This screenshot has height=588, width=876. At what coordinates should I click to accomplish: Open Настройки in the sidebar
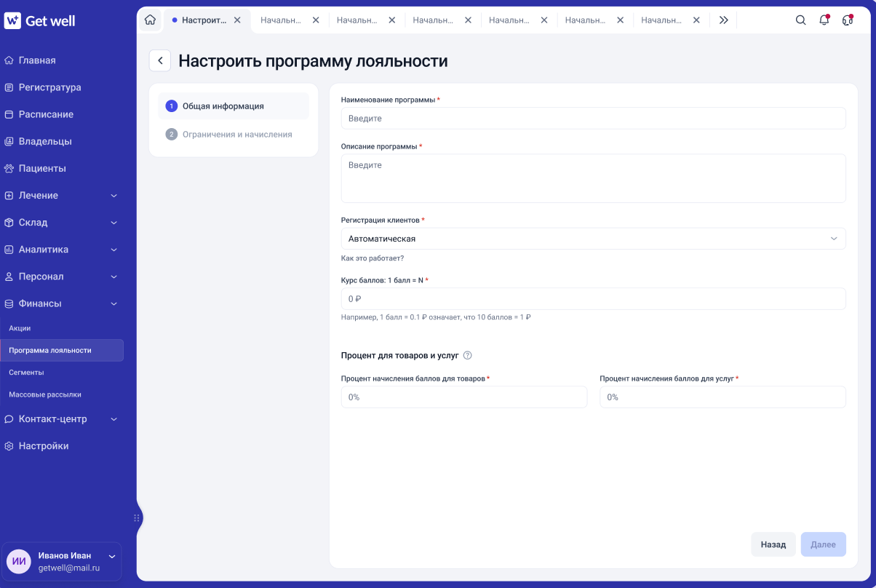pos(44,446)
